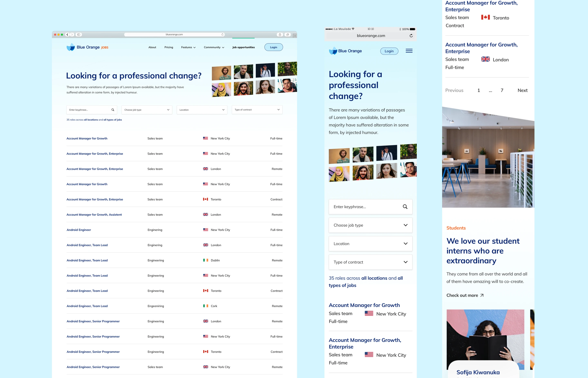Open the Android Engineer job listing
The height and width of the screenshot is (378, 588).
[79, 230]
